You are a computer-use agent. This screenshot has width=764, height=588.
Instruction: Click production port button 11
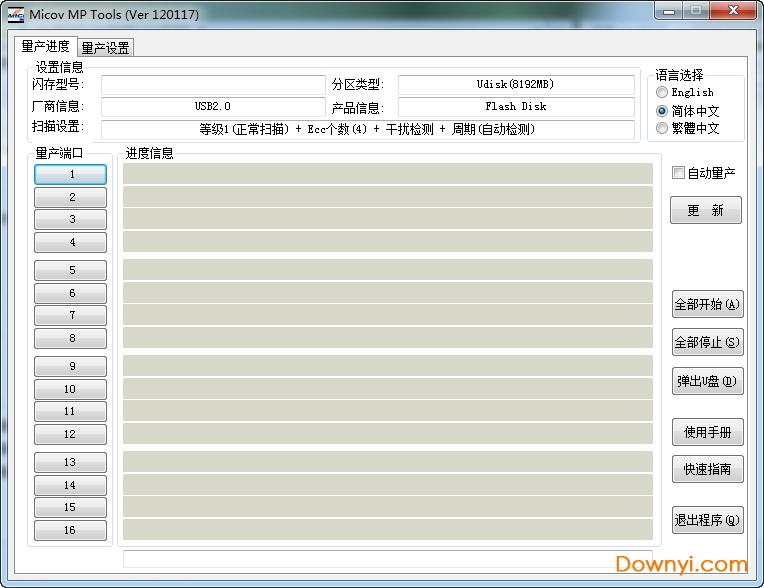71,411
